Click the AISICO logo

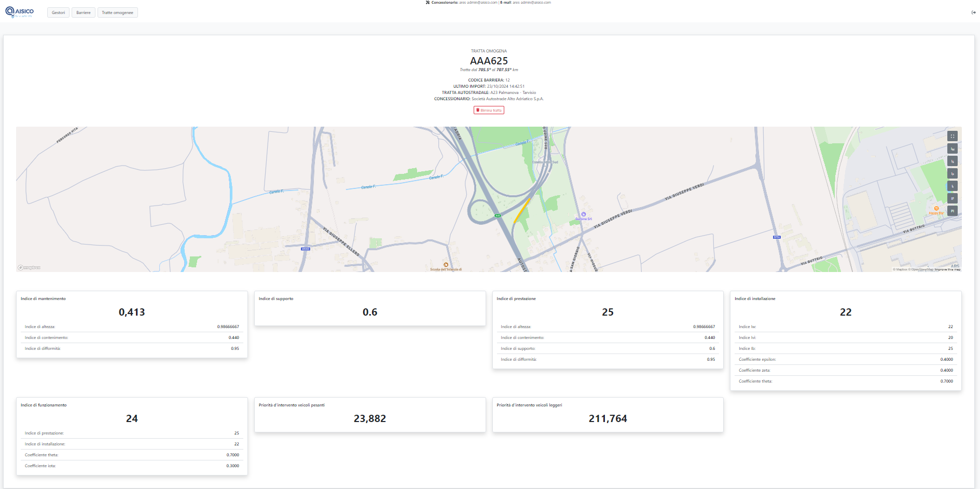click(x=20, y=12)
